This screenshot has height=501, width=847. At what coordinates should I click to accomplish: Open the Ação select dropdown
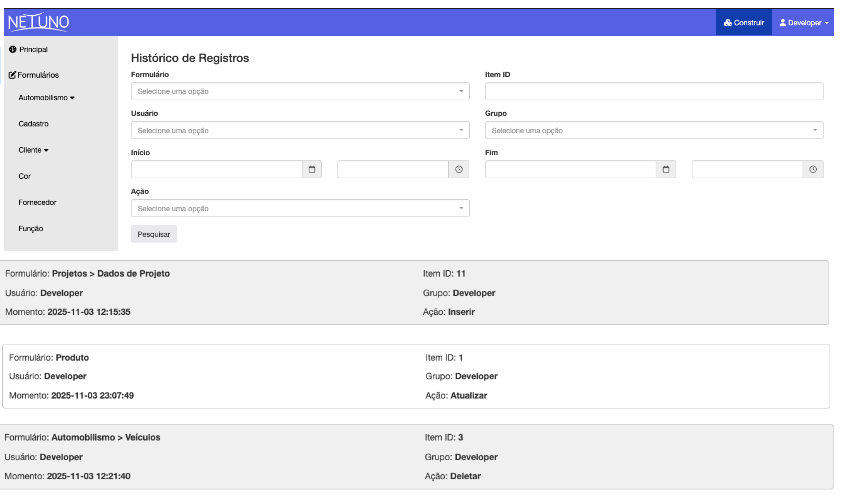point(300,209)
